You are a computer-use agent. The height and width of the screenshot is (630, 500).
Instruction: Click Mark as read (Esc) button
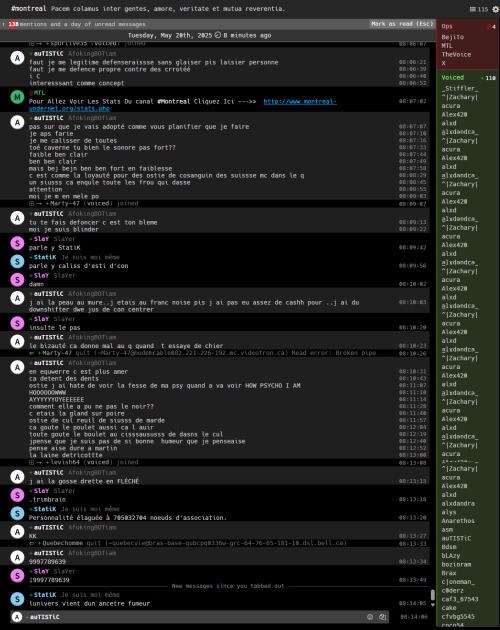pos(402,24)
